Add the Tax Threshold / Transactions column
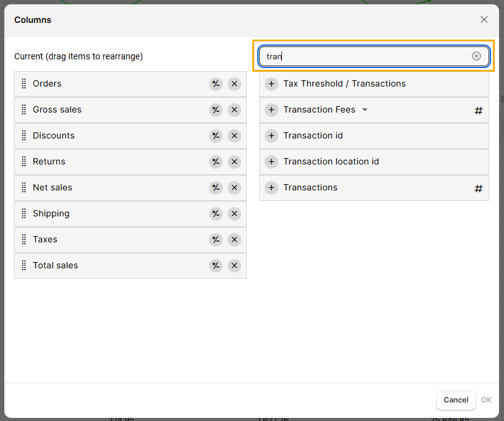The image size is (504, 421). [x=271, y=84]
